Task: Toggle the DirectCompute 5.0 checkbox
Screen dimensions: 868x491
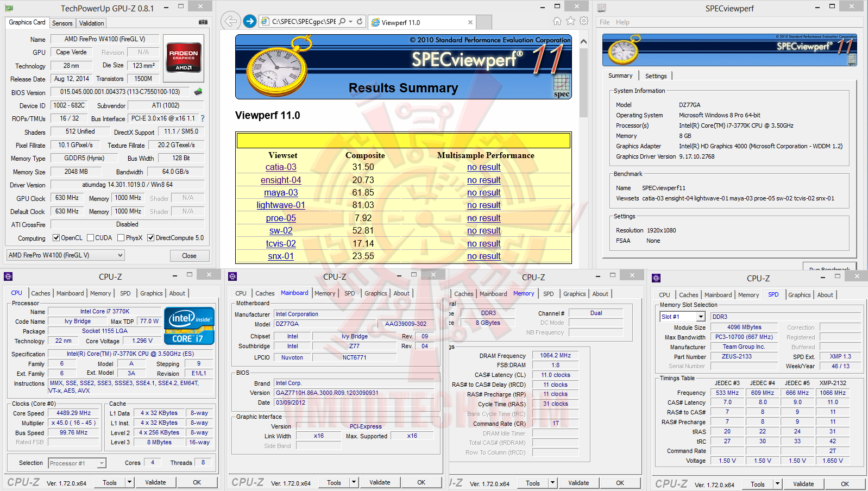Action: click(x=151, y=238)
